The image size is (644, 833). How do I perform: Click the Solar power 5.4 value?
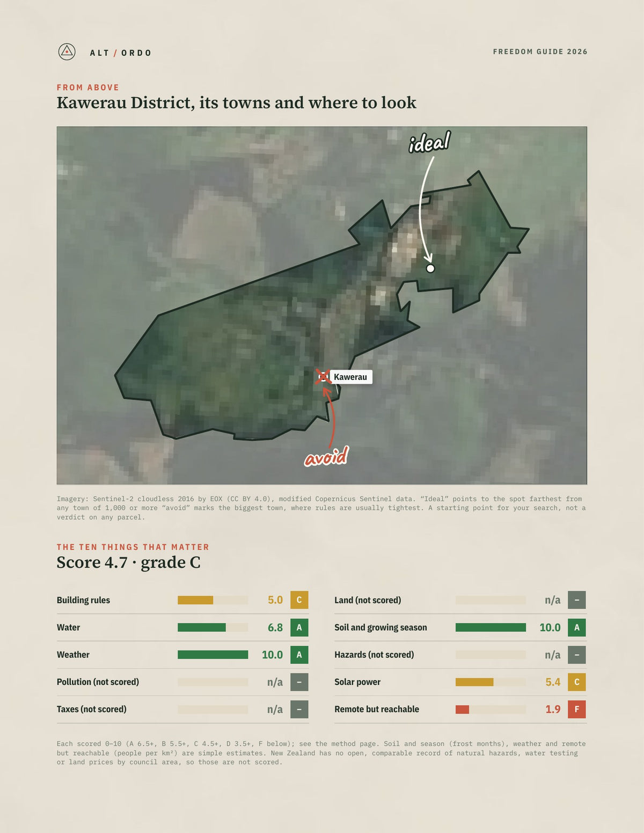(553, 682)
